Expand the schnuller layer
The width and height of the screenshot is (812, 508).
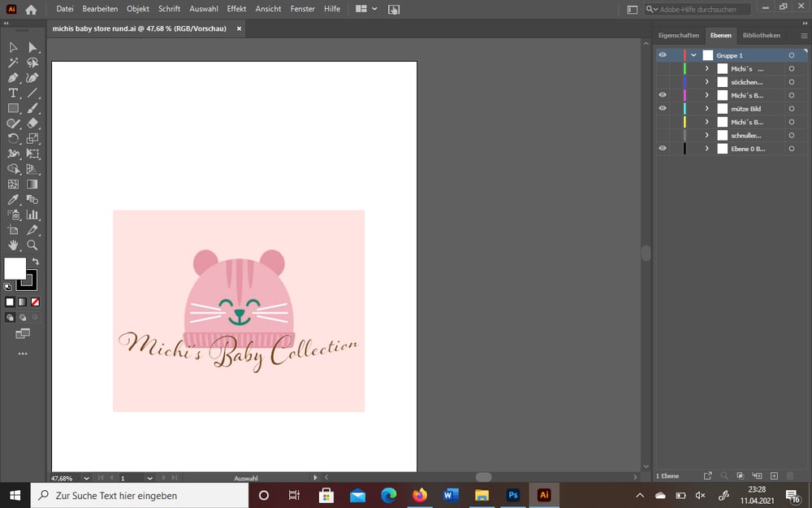[707, 135]
